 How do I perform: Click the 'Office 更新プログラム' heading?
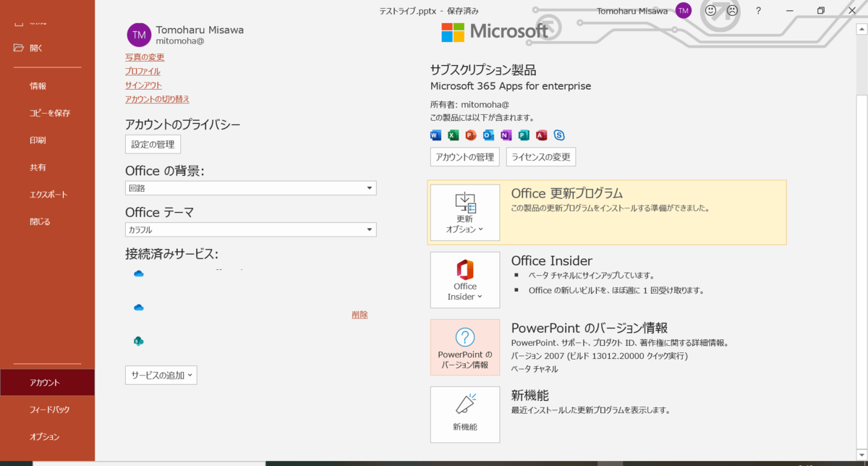567,193
